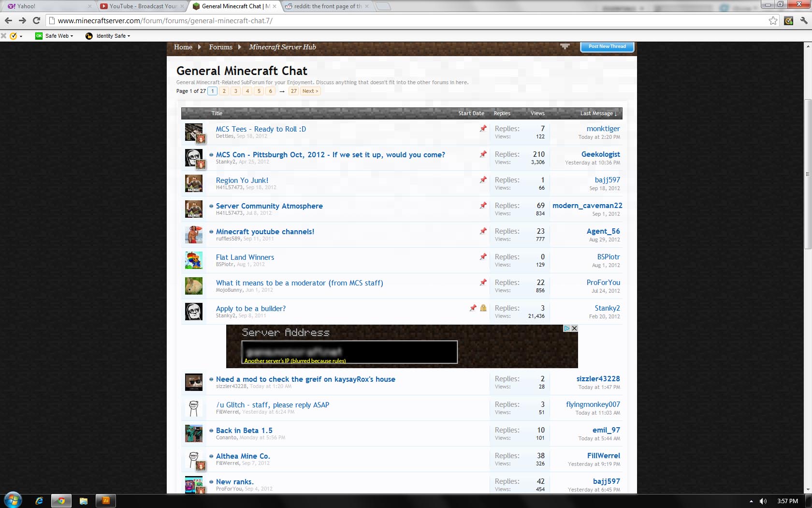Screen dimensions: 812x508
Task: Close the reddit tab
Action: click(x=367, y=6)
